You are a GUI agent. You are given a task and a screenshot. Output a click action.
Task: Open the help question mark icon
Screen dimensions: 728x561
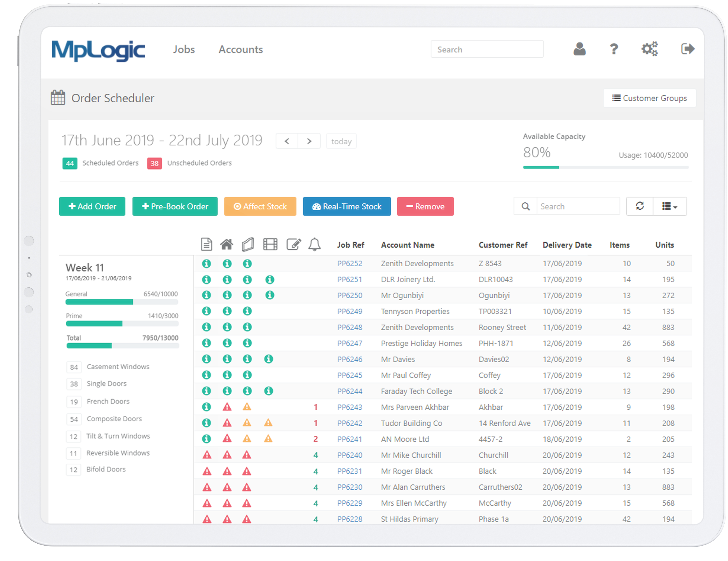click(614, 49)
